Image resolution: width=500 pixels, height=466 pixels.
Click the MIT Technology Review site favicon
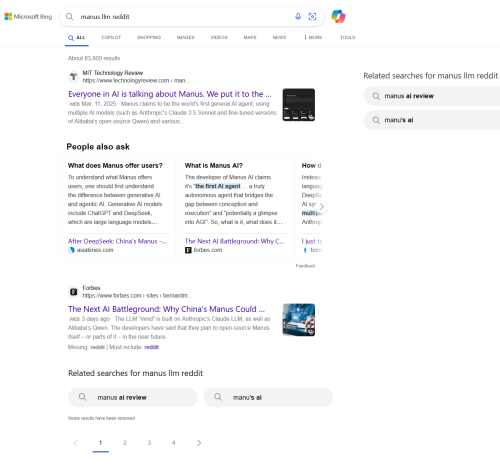[73, 77]
